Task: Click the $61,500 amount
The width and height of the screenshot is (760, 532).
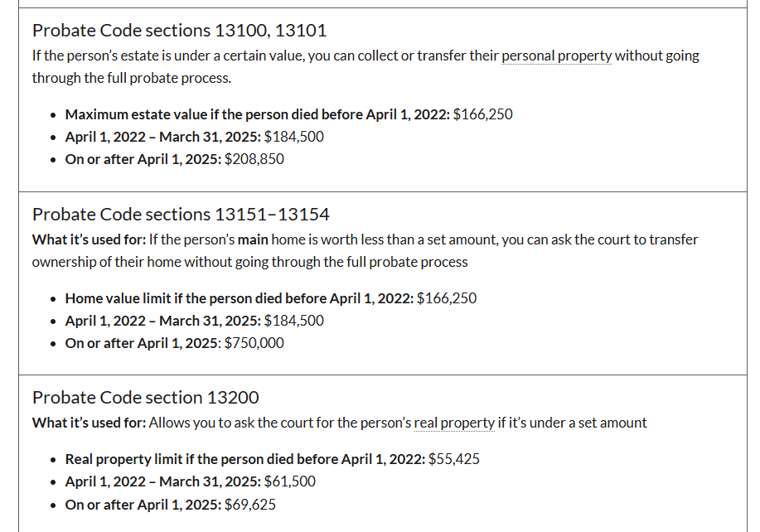Action: pos(289,481)
